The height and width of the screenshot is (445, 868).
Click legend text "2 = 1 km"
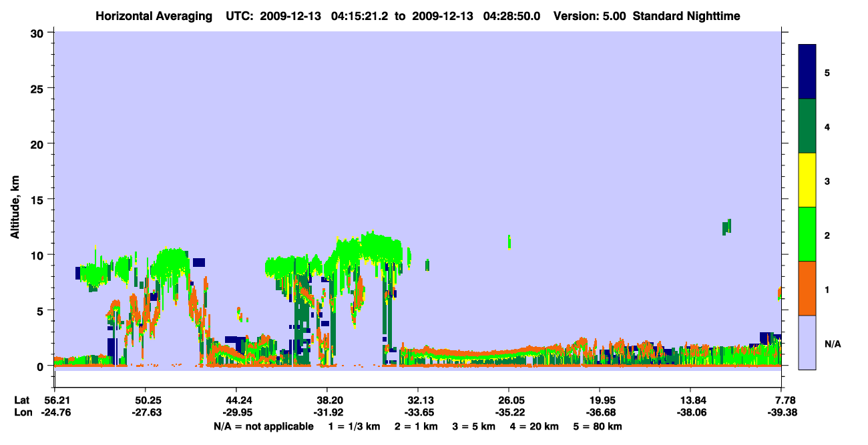point(415,426)
